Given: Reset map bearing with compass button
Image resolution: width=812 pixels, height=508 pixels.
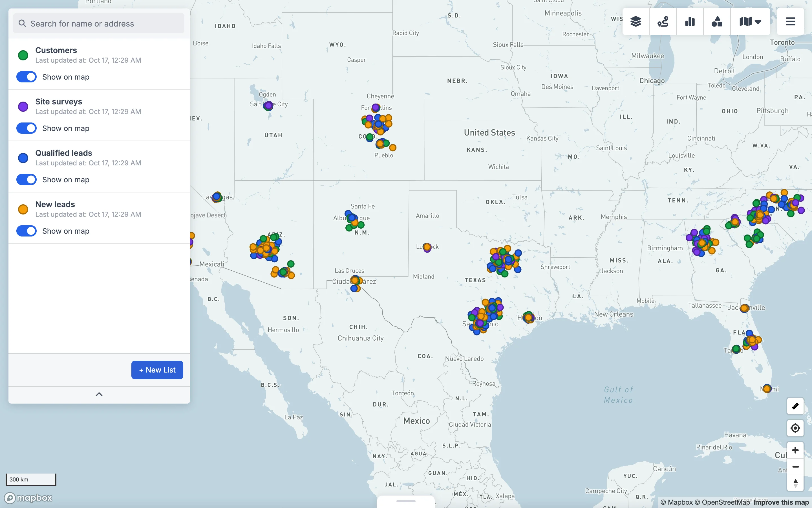Looking at the screenshot, I should coord(795,483).
